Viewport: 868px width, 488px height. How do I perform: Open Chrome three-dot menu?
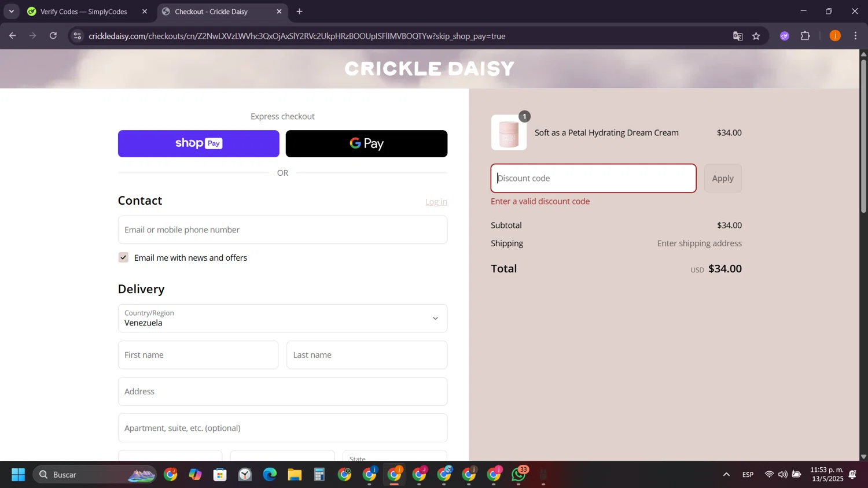(x=855, y=36)
